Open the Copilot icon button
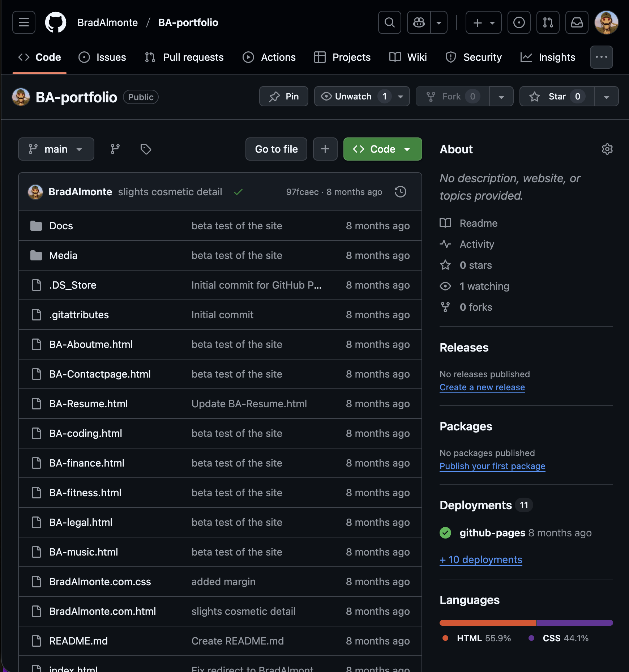The width and height of the screenshot is (629, 672). [x=419, y=22]
